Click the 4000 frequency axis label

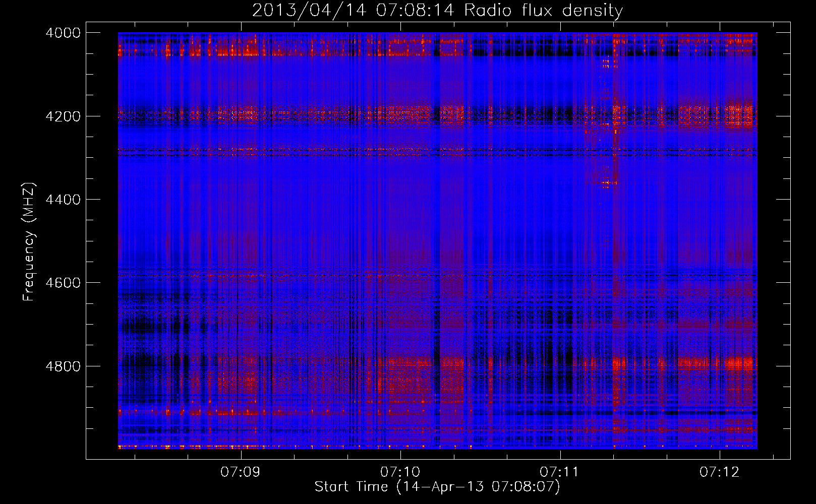click(63, 33)
